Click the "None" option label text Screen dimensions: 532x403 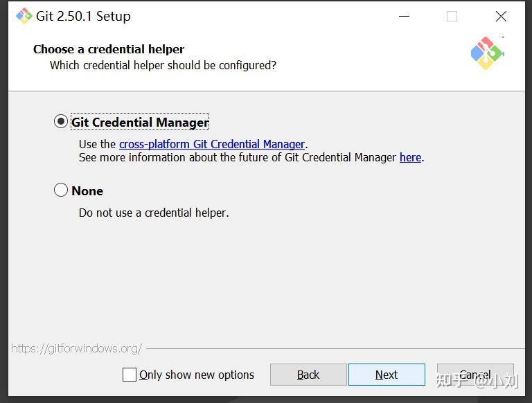pos(87,190)
